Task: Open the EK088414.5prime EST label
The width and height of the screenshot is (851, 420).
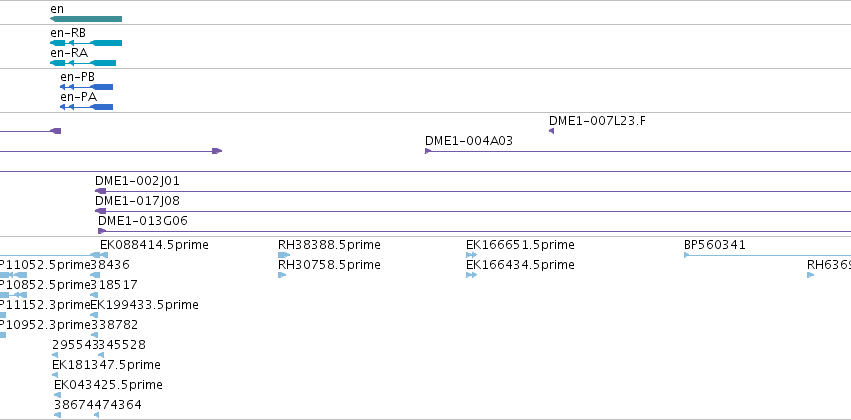Action: [154, 245]
